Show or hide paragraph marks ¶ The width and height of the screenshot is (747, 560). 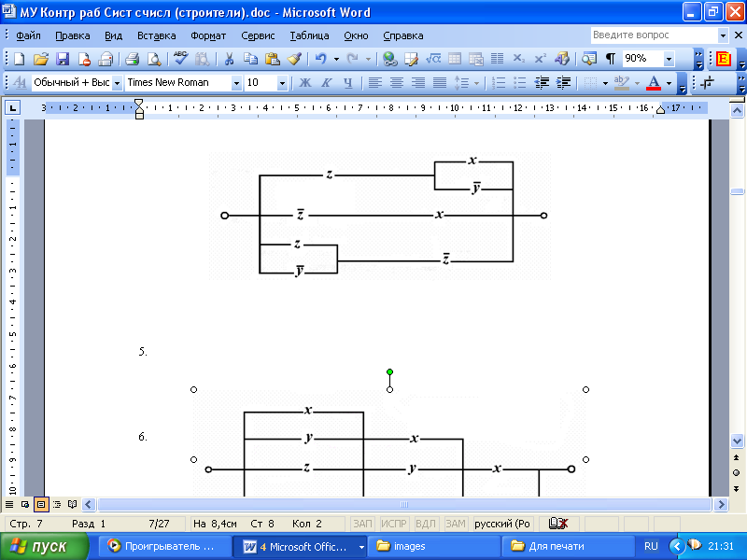click(x=611, y=59)
